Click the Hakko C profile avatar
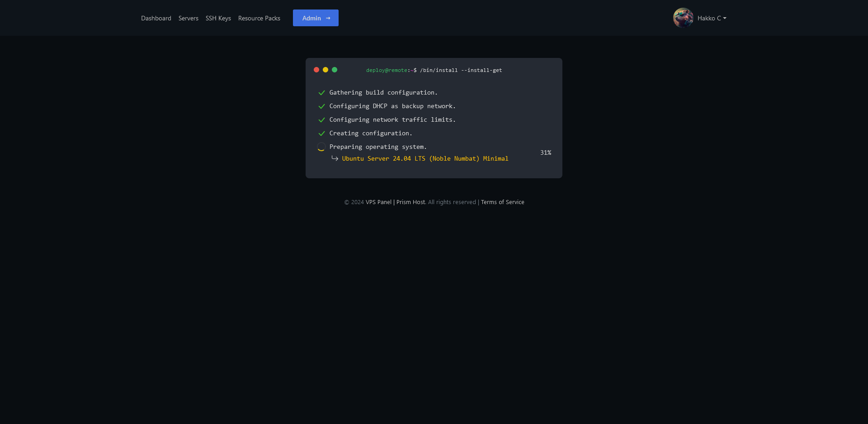Viewport: 868px width, 424px height. (x=683, y=18)
